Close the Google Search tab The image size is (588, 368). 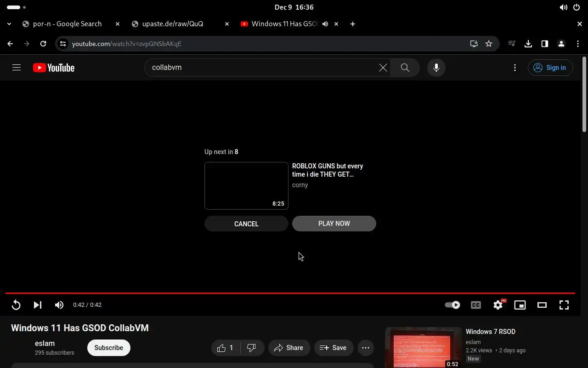[118, 24]
